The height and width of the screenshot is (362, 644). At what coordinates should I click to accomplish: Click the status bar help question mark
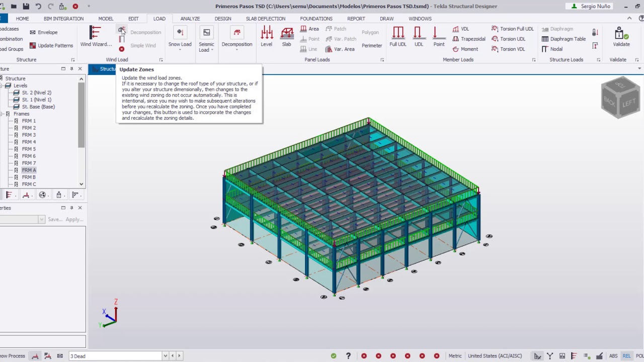click(348, 356)
